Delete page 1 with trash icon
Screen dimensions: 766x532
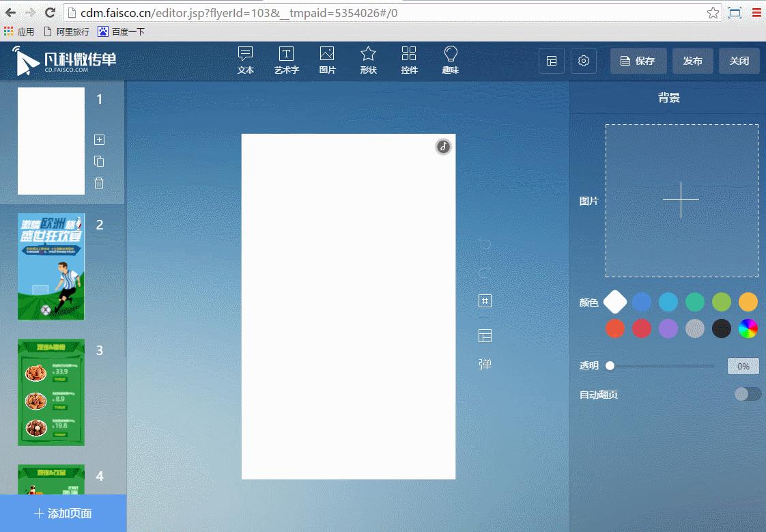[99, 183]
